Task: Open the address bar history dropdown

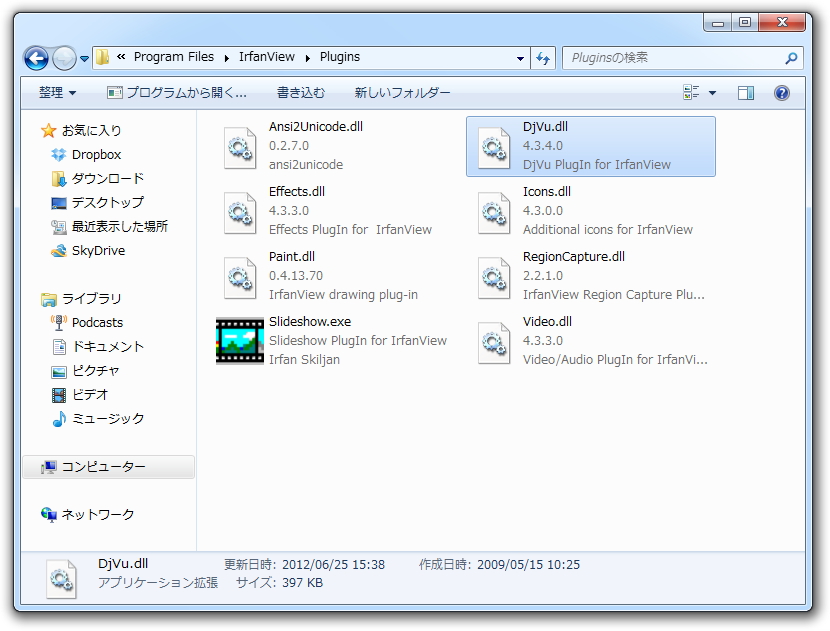Action: click(x=520, y=57)
